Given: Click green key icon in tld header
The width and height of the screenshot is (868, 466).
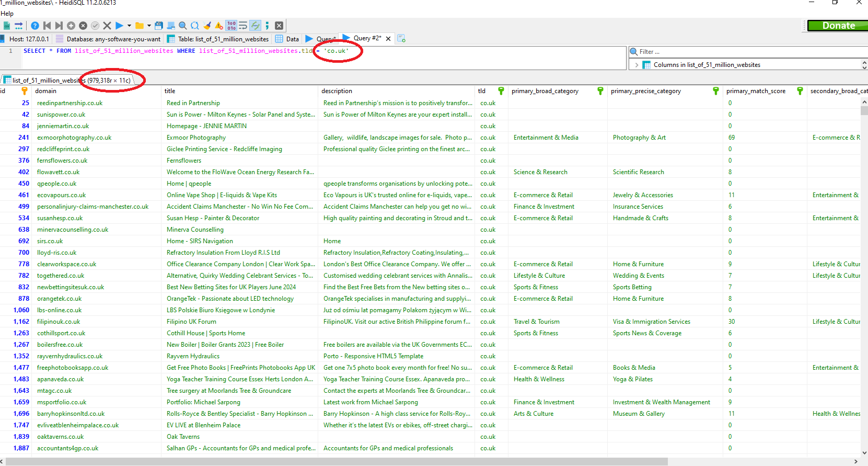Looking at the screenshot, I should coord(501,91).
